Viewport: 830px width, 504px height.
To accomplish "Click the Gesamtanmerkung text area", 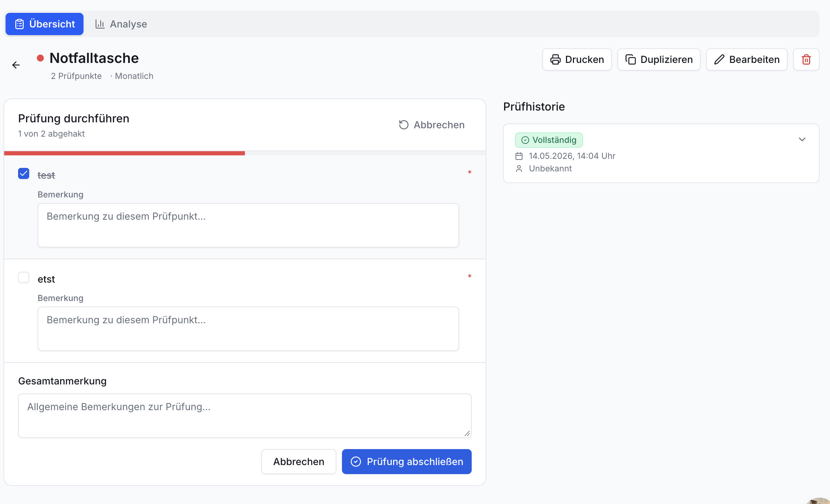I will click(245, 416).
